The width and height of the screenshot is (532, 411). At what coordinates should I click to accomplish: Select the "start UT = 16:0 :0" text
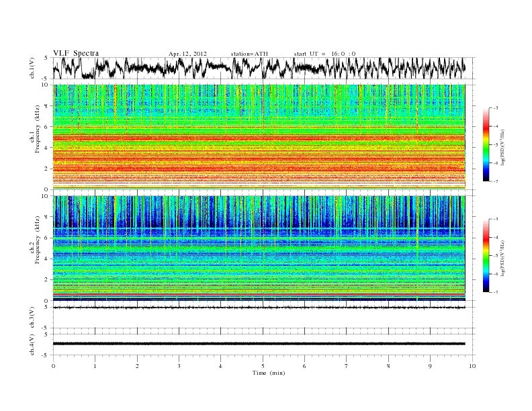pos(324,54)
